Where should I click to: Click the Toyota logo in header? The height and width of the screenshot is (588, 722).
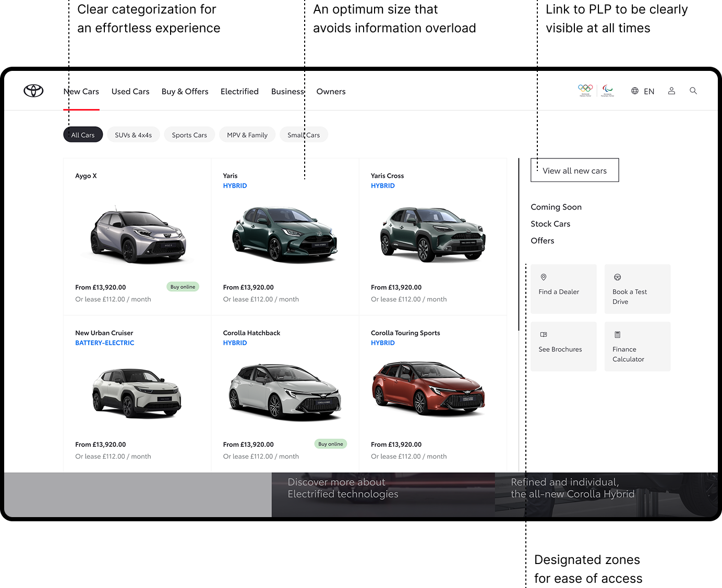click(33, 91)
